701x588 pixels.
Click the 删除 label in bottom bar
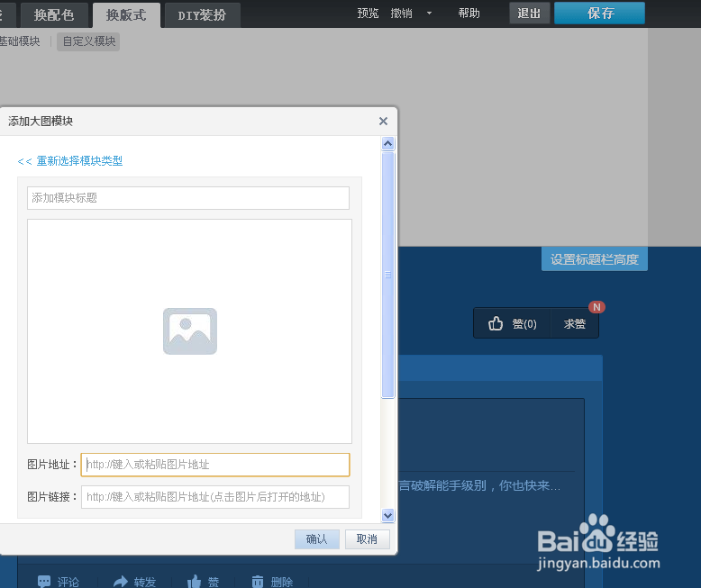point(282,582)
